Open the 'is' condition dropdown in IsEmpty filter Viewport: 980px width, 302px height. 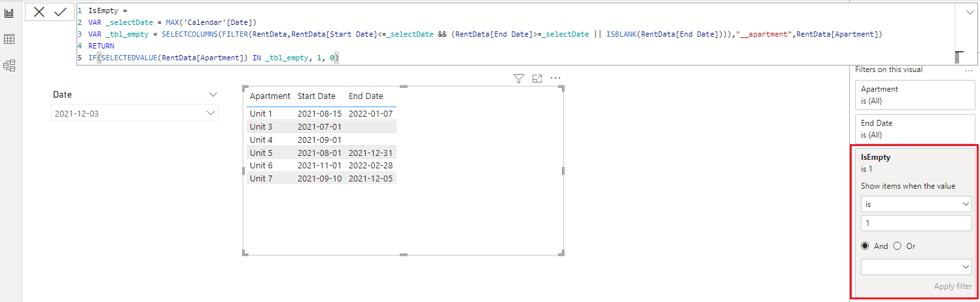[x=917, y=204]
